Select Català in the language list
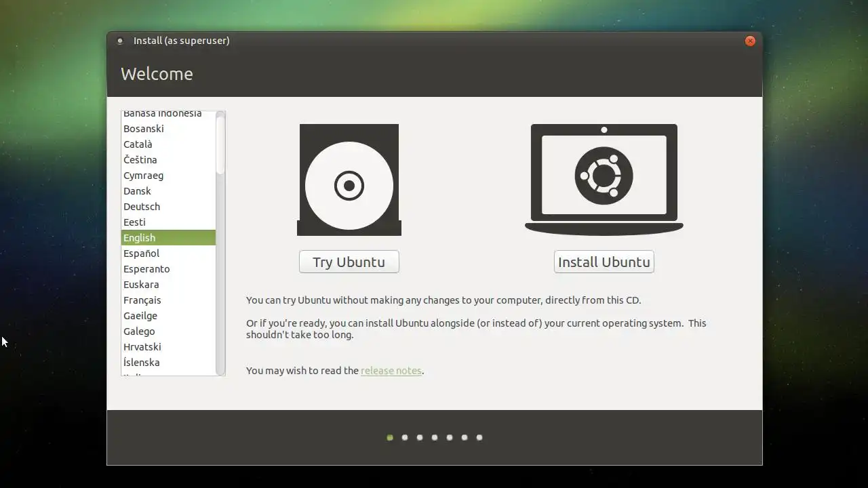The height and width of the screenshot is (488, 868). tap(168, 144)
